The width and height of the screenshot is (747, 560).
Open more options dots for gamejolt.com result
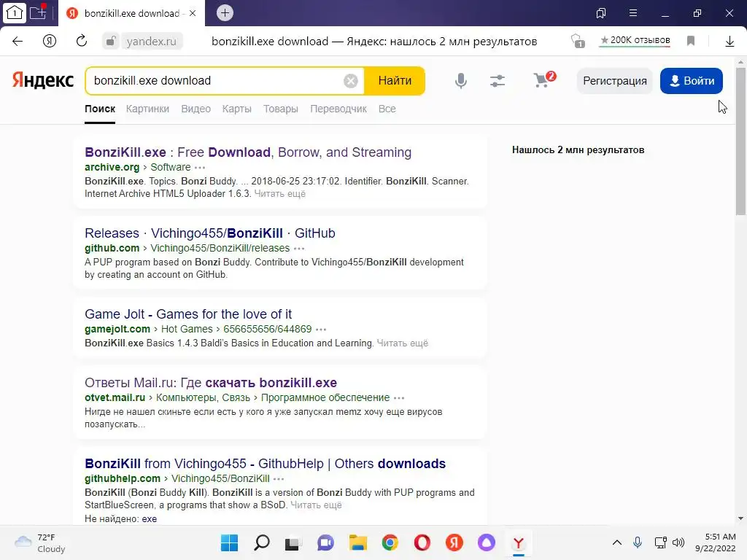click(321, 330)
